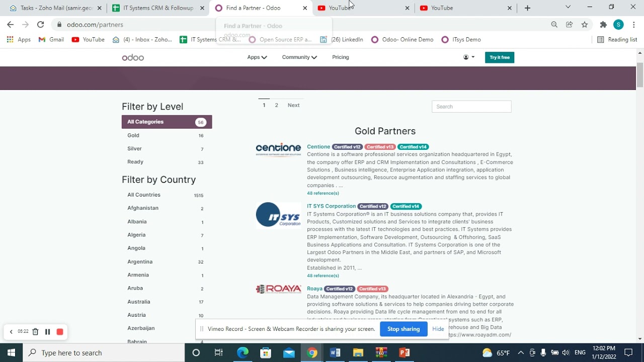This screenshot has width=644, height=362.
Task: Focus the partner Search field
Action: coord(471,107)
